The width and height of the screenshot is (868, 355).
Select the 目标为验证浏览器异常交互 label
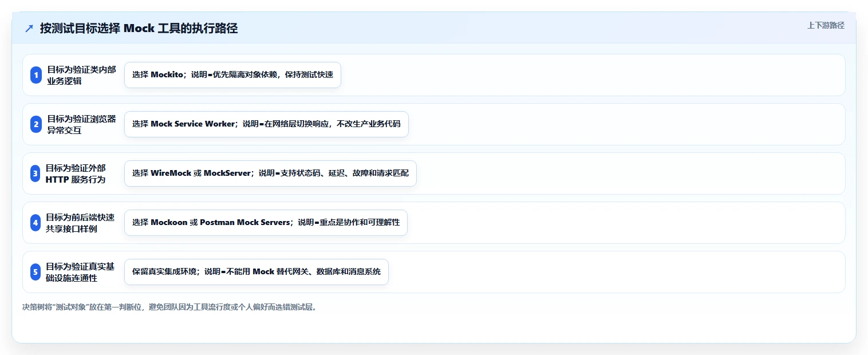81,124
